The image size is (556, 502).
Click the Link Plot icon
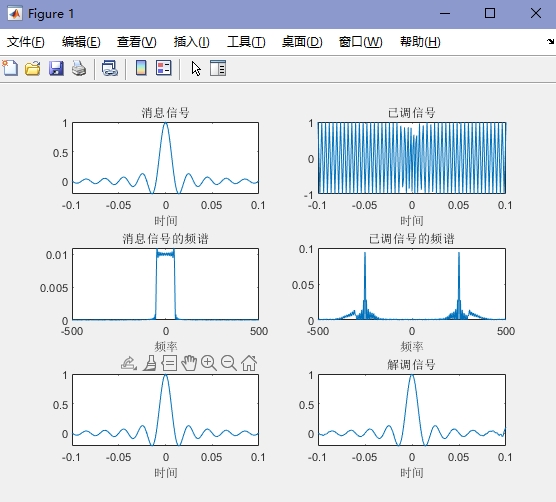(x=110, y=68)
